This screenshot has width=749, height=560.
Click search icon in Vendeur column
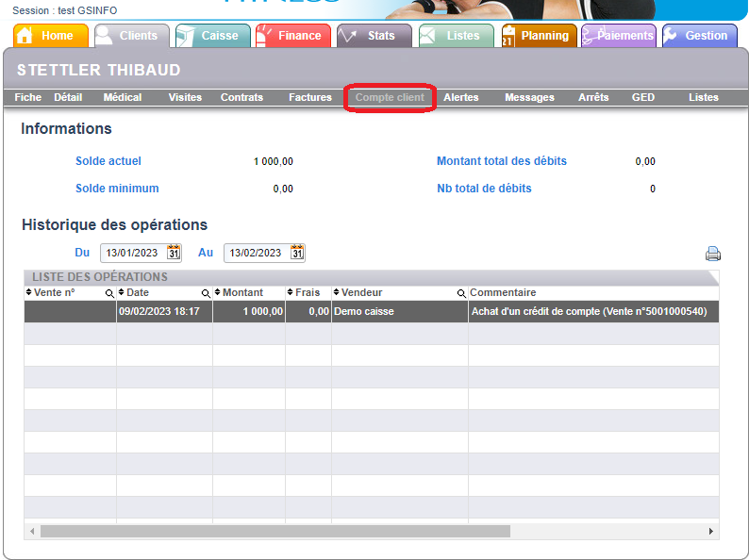[x=461, y=293]
